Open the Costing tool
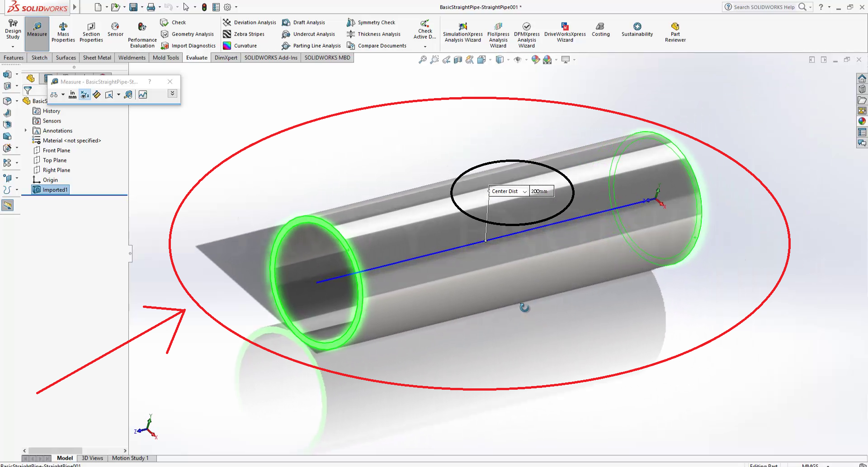The image size is (868, 467). (x=600, y=29)
